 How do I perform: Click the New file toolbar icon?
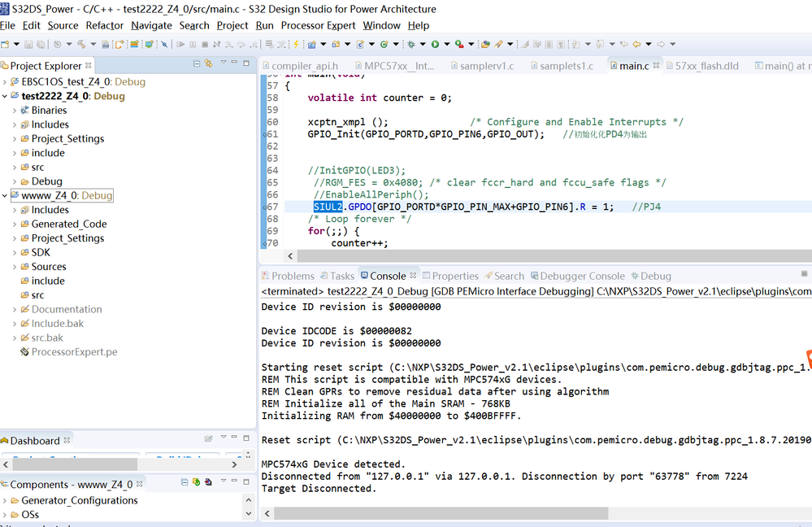[5, 45]
